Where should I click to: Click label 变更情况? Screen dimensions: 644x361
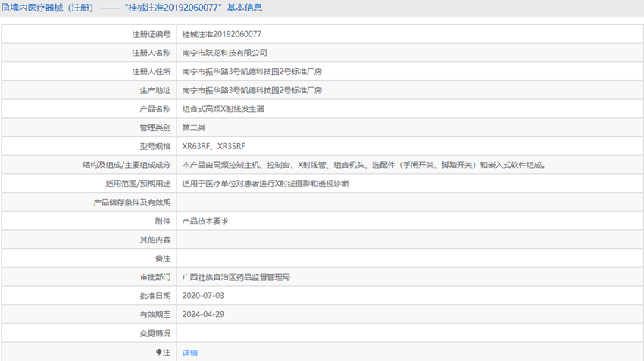[x=155, y=333]
